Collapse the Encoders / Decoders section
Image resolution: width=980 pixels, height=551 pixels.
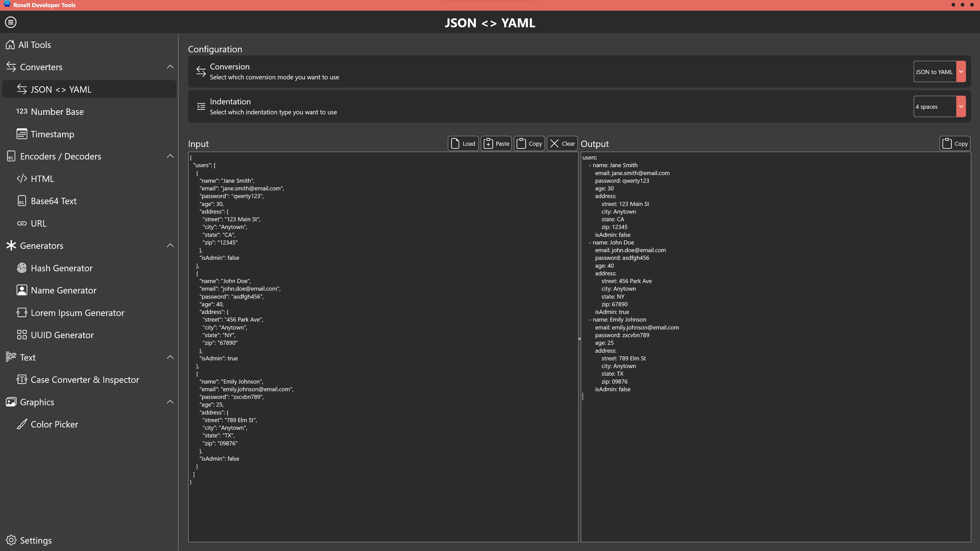(x=170, y=156)
